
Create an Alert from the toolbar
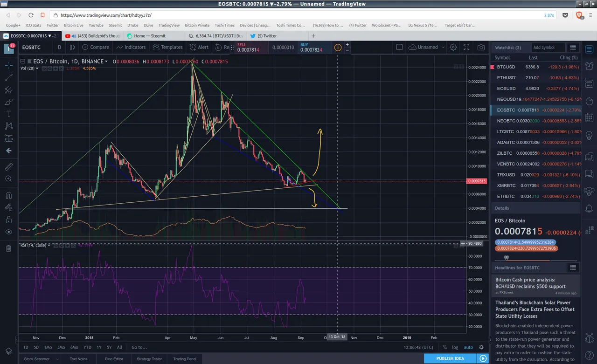tap(199, 47)
